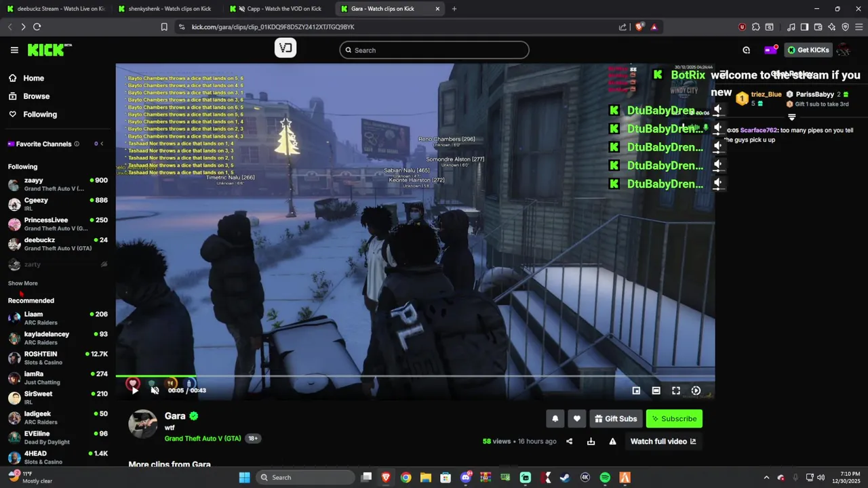
Task: Report the clip warning icon
Action: (x=612, y=441)
